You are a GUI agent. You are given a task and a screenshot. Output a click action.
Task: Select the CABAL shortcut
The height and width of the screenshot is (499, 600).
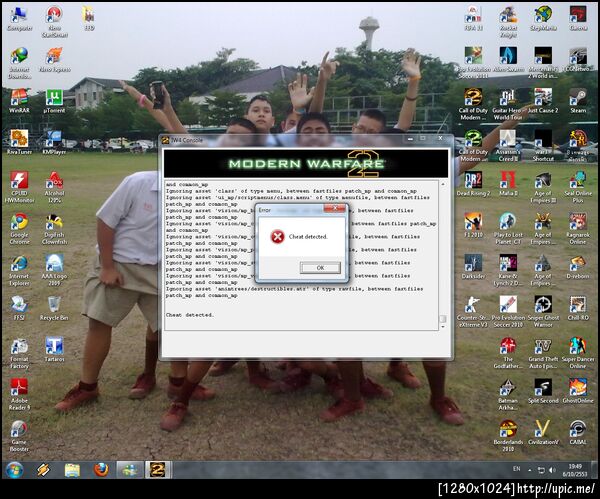pos(578,432)
